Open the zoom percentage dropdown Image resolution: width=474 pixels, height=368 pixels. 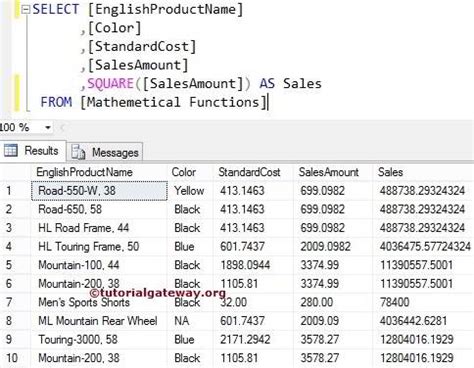click(48, 127)
